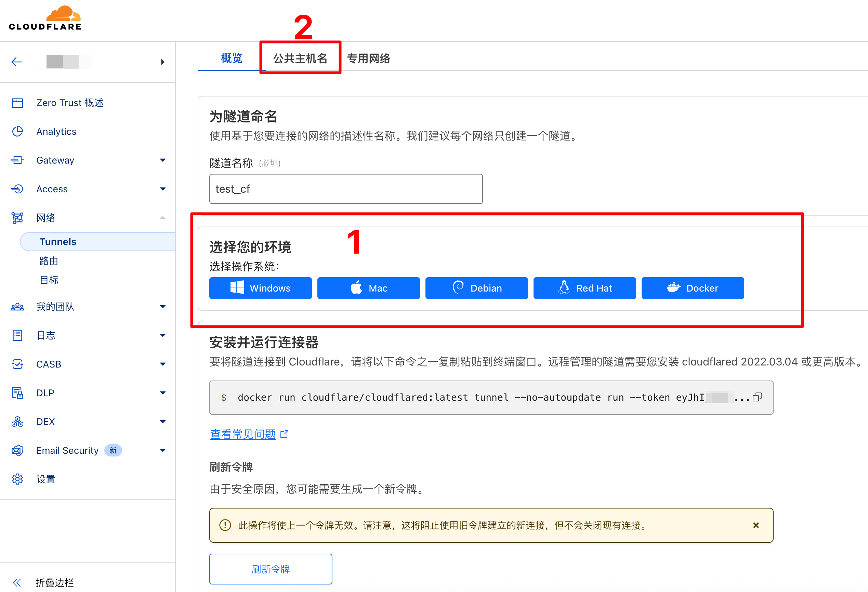Expand the Gateway menu arrow
Screen dimensions: 868x592
(x=162, y=160)
